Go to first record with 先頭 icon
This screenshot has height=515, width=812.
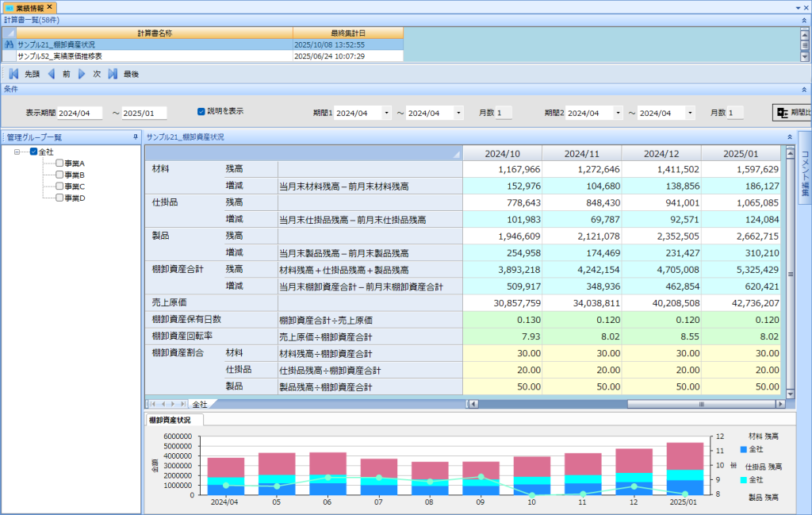(x=13, y=74)
